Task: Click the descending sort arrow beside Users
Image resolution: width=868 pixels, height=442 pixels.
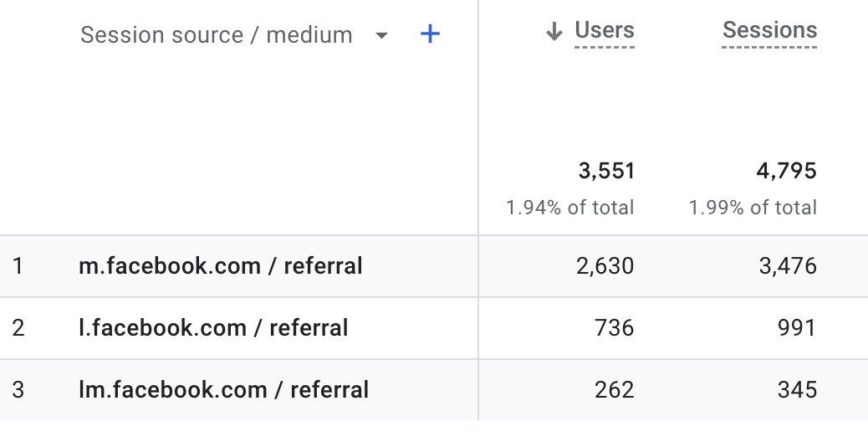Action: pyautogui.click(x=554, y=31)
